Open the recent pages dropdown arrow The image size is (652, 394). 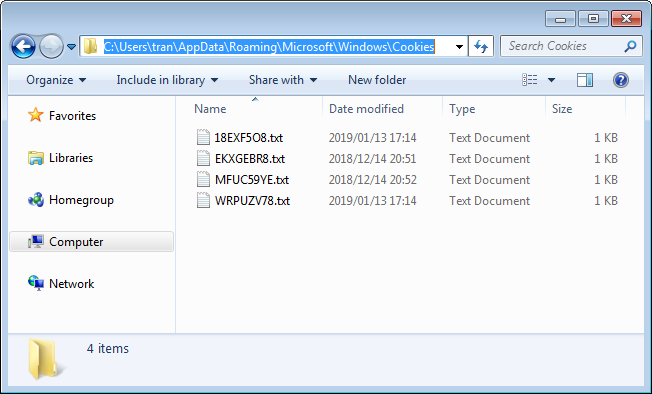click(x=71, y=47)
